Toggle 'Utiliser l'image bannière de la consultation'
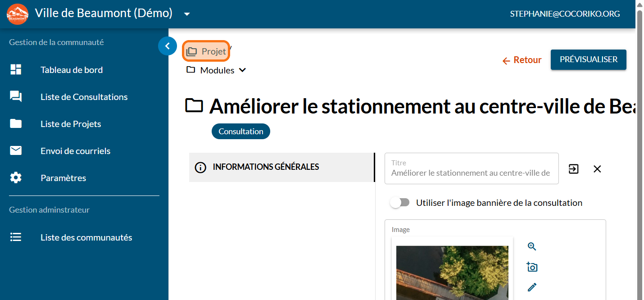 (400, 203)
